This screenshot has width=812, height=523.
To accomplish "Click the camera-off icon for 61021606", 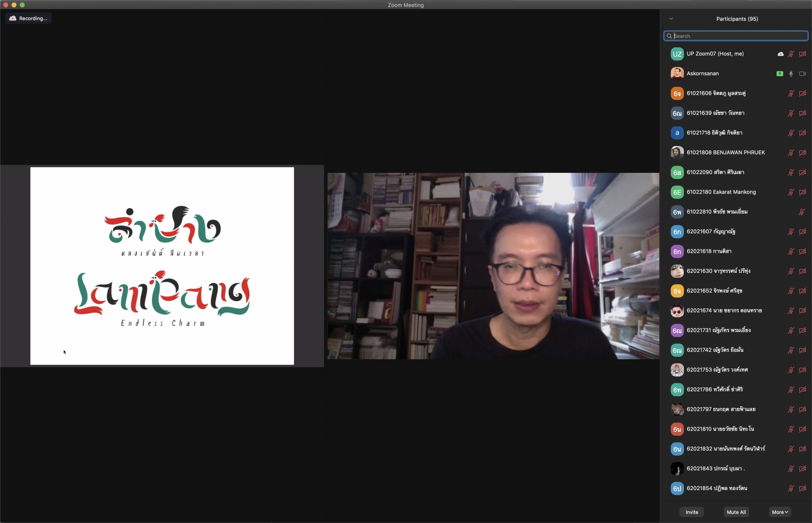I will (802, 94).
